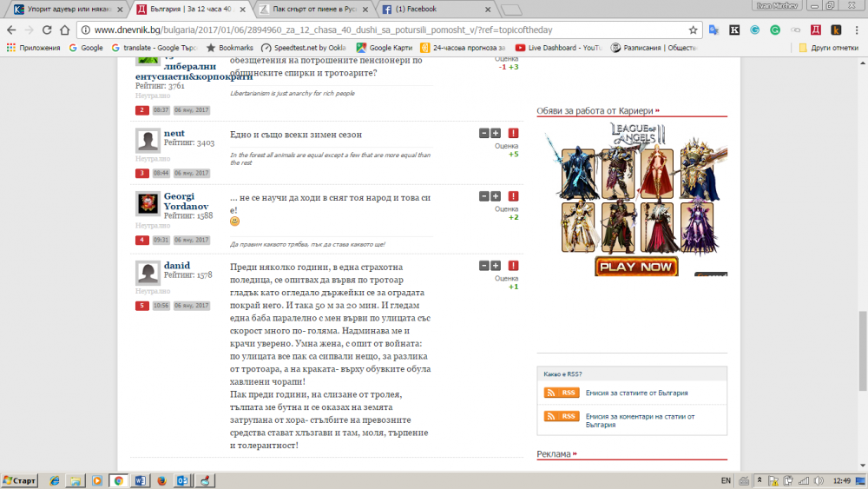Upvote Georgi Yordanov's comment

click(x=496, y=196)
